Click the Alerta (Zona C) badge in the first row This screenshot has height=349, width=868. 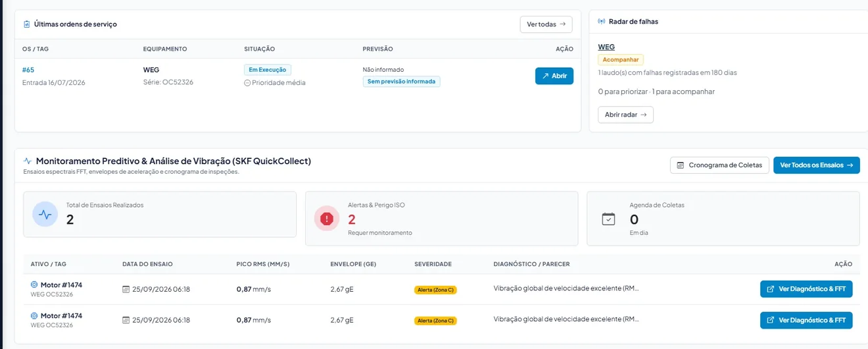[435, 290]
